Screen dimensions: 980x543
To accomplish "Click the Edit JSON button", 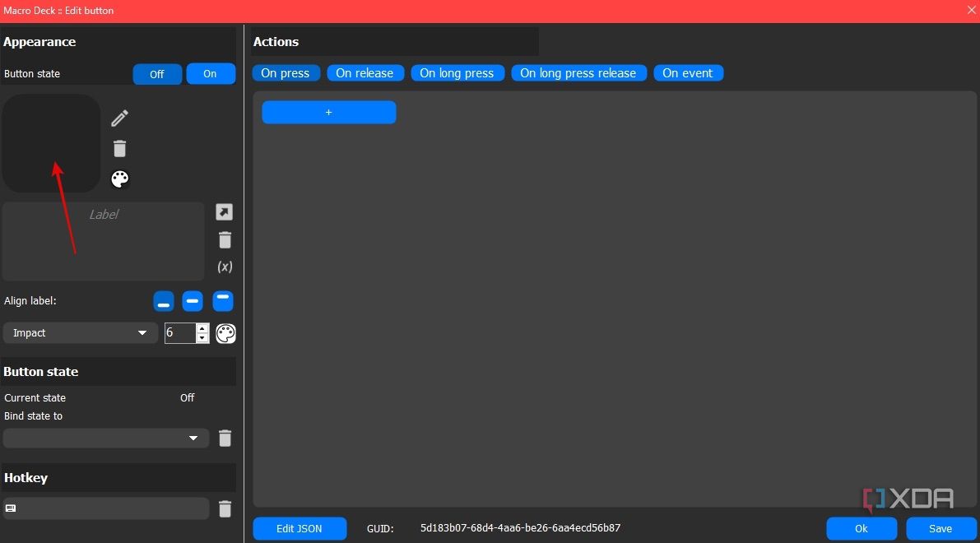I will (x=300, y=528).
